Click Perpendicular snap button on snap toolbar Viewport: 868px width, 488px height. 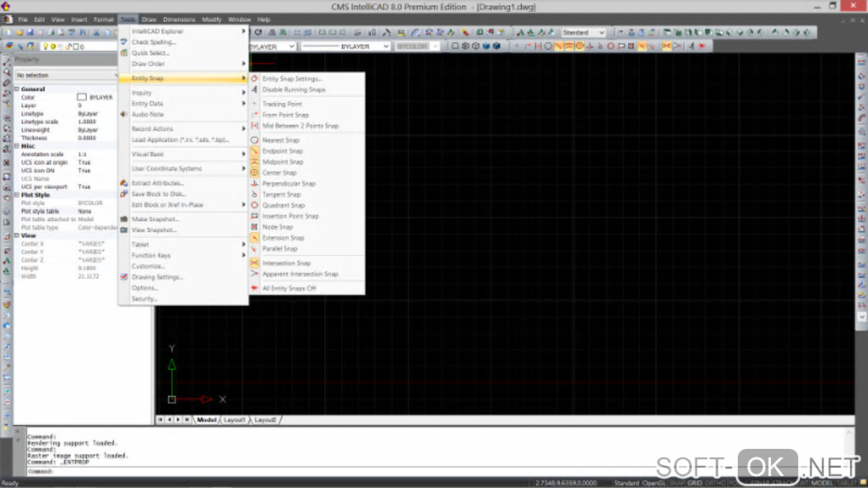click(590, 47)
